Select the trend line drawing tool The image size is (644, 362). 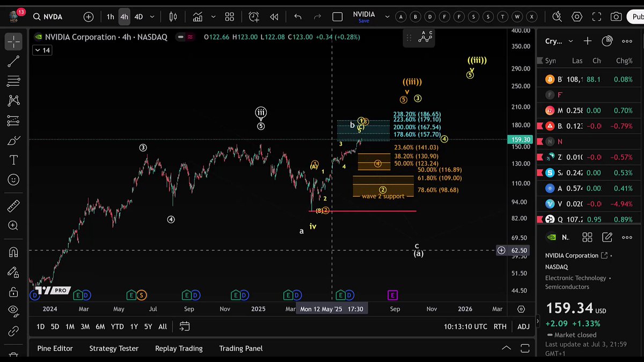pos(13,61)
